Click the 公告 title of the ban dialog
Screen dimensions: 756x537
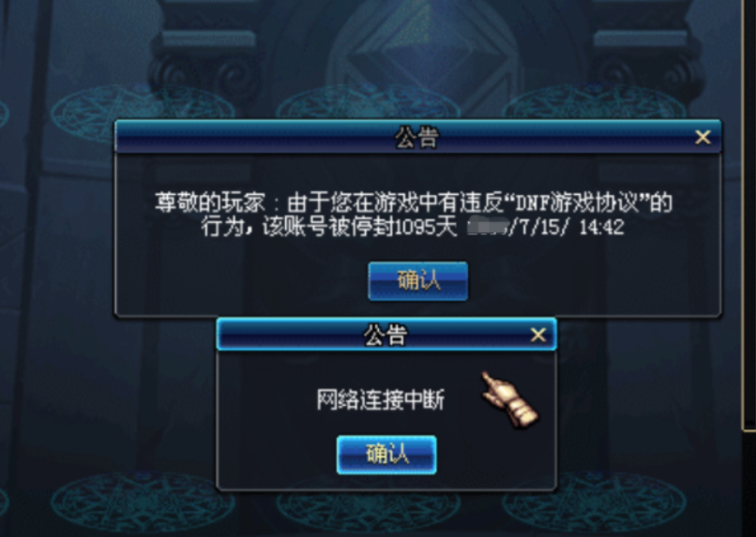[x=417, y=137]
